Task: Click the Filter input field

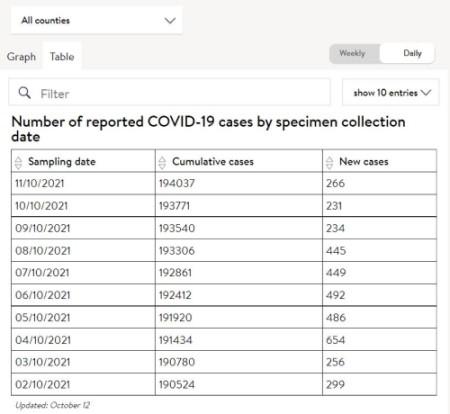Action: [x=169, y=93]
